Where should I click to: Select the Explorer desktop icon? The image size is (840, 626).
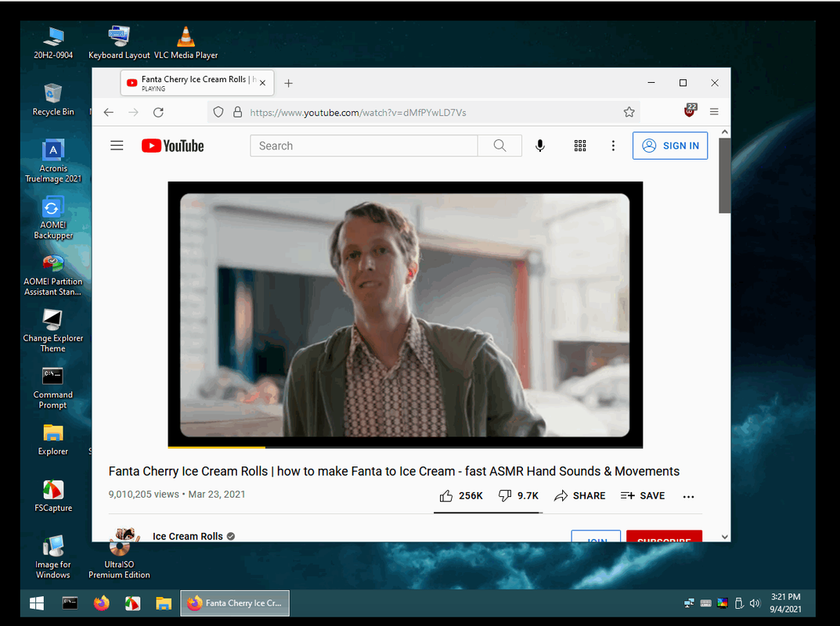tap(53, 440)
